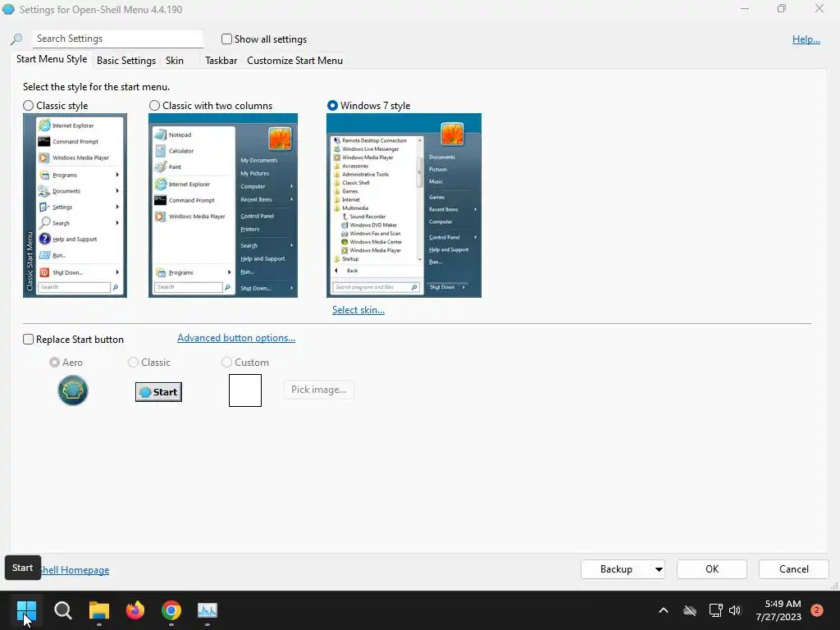
Task: Click the Open-Shell title bar app icon
Action: [8, 9]
